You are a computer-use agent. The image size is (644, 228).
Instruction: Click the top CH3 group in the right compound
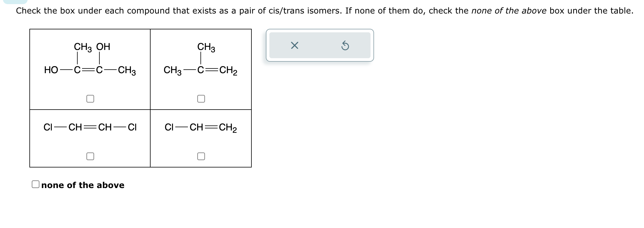pos(206,47)
